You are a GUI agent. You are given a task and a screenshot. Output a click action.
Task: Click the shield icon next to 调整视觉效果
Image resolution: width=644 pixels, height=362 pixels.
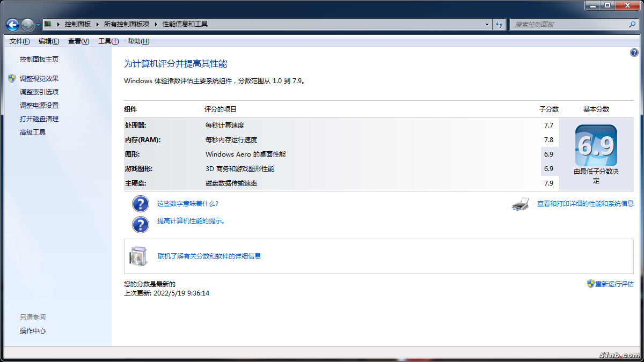coord(12,78)
